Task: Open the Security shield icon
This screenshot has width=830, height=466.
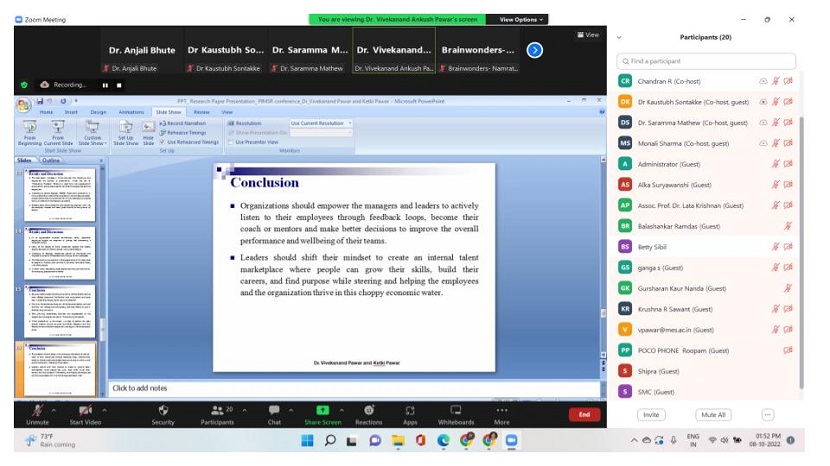Action: click(162, 411)
